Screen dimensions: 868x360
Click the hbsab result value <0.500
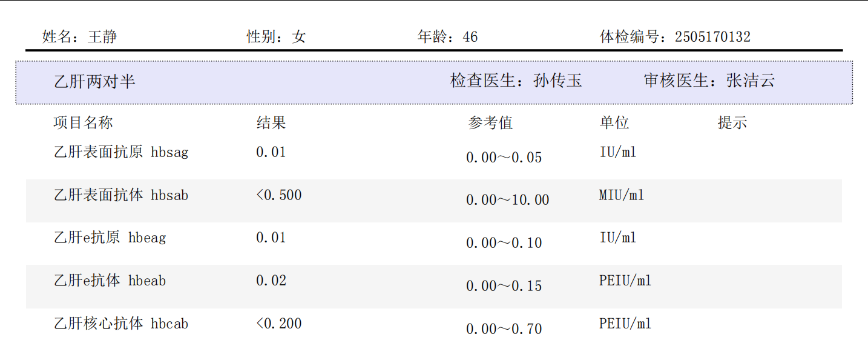point(278,195)
